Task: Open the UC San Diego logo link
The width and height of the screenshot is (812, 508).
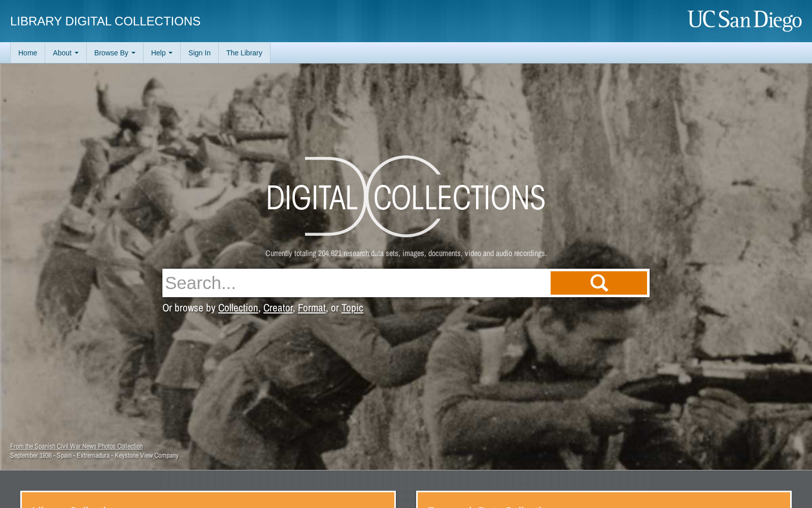Action: (x=745, y=21)
